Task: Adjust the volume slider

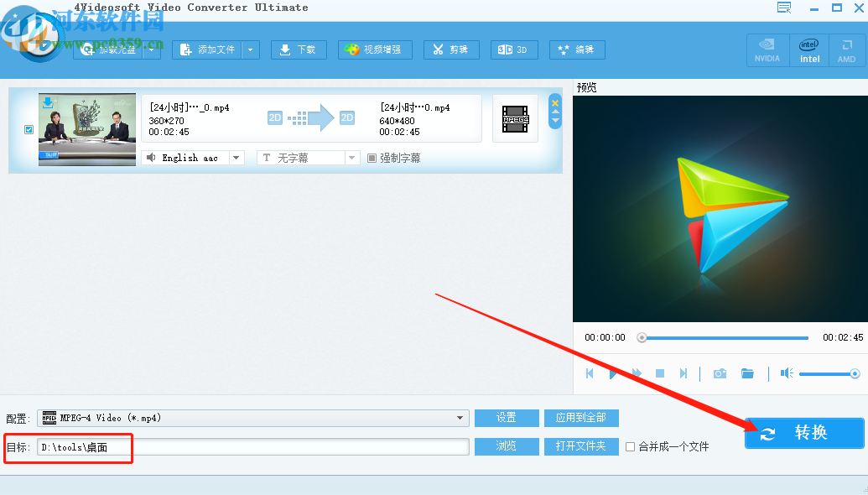Action: coord(829,374)
